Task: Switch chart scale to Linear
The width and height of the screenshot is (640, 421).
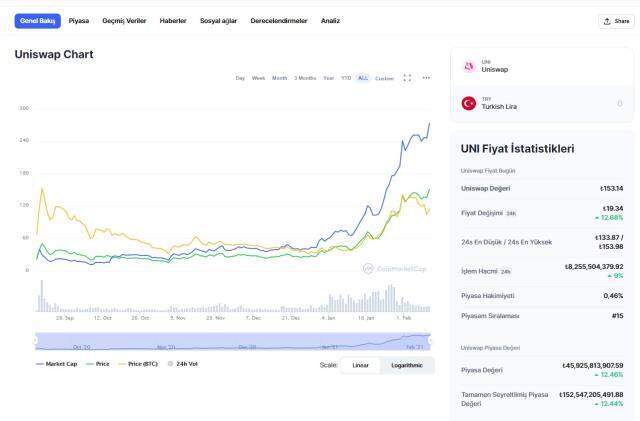Action: [360, 365]
